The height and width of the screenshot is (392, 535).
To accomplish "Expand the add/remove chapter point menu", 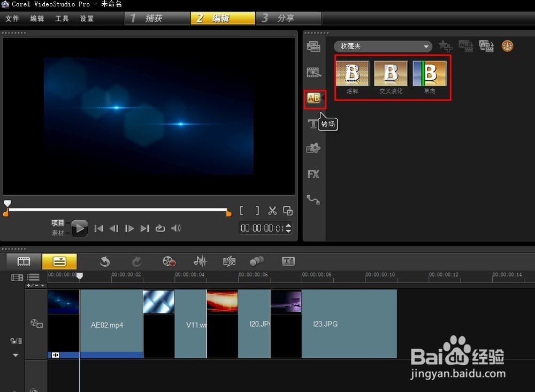I will (x=35, y=285).
